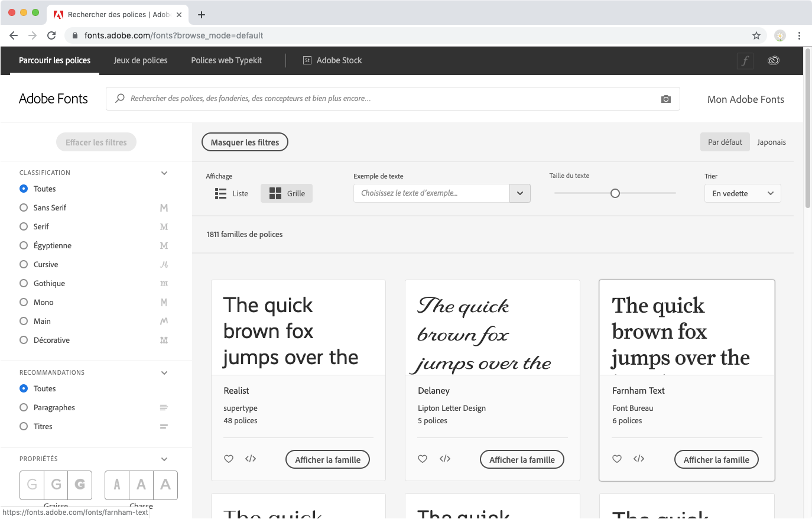This screenshot has width=812, height=519.
Task: Choose the Cursive classification radio button
Action: pos(24,264)
